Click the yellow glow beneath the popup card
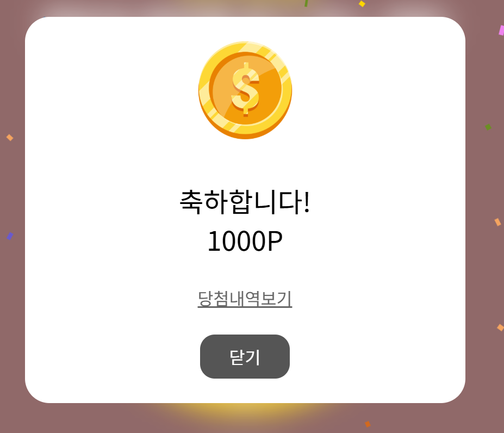The height and width of the screenshot is (433, 504). (244, 413)
